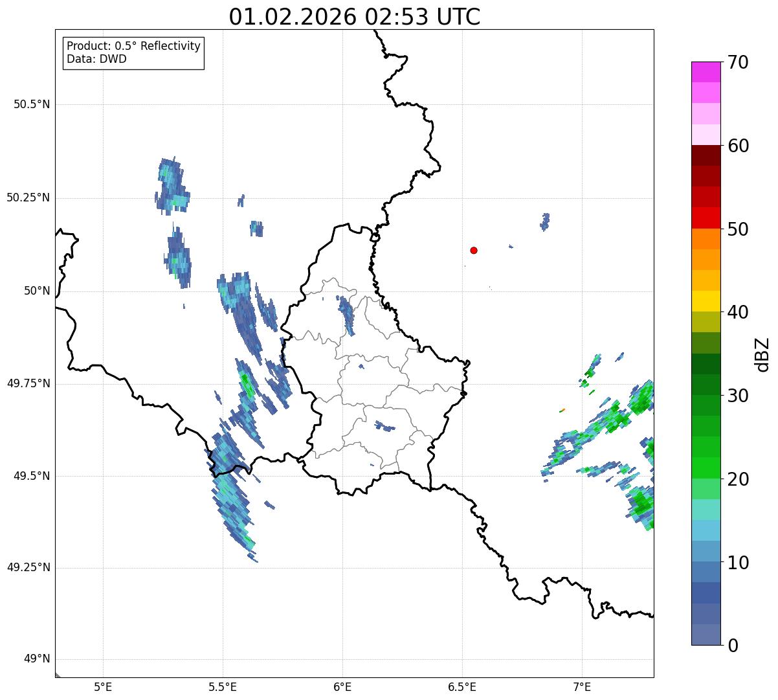This screenshot has width=778, height=700.
Task: Click the radar echo inside northern Luxembourg
Action: click(346, 315)
